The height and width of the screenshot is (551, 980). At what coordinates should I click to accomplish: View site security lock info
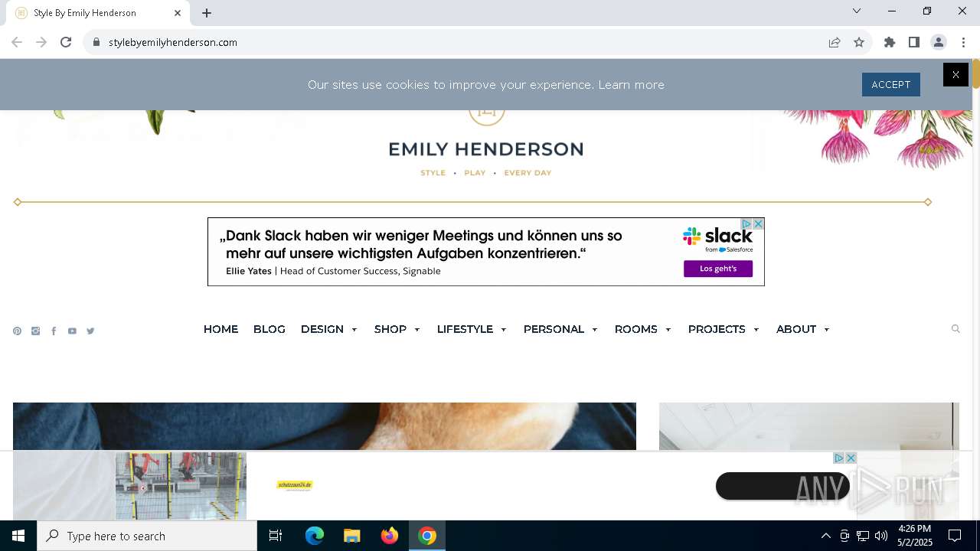96,42
